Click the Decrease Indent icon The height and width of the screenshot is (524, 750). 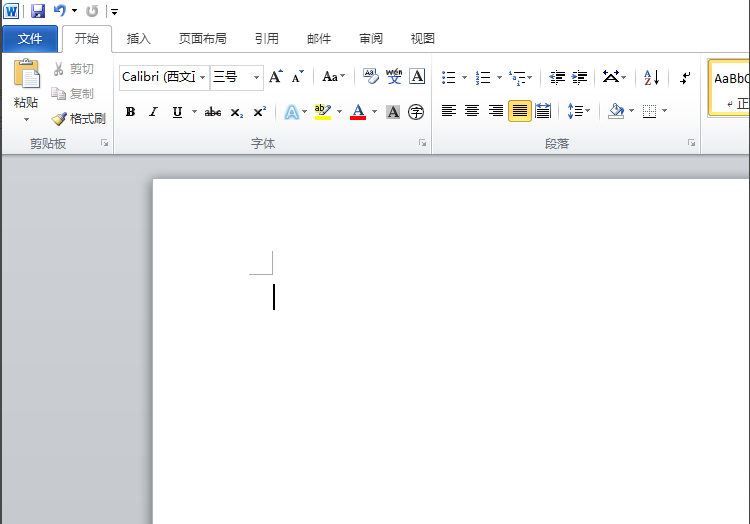pos(557,77)
